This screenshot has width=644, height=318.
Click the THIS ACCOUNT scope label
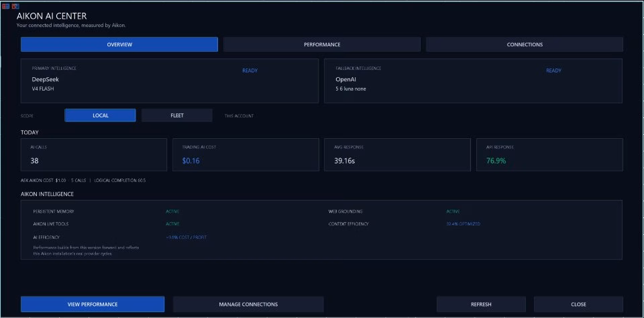pyautogui.click(x=239, y=116)
